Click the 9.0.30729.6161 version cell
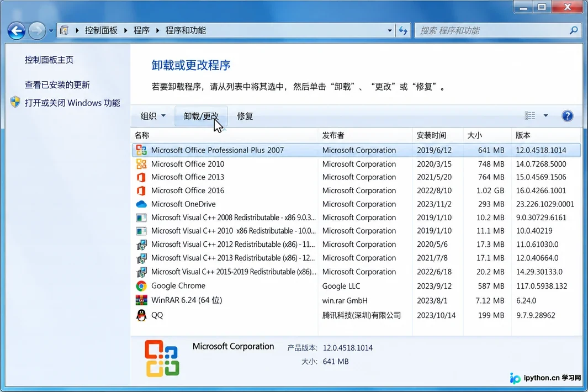Viewport: 588px width, 392px height. click(541, 218)
